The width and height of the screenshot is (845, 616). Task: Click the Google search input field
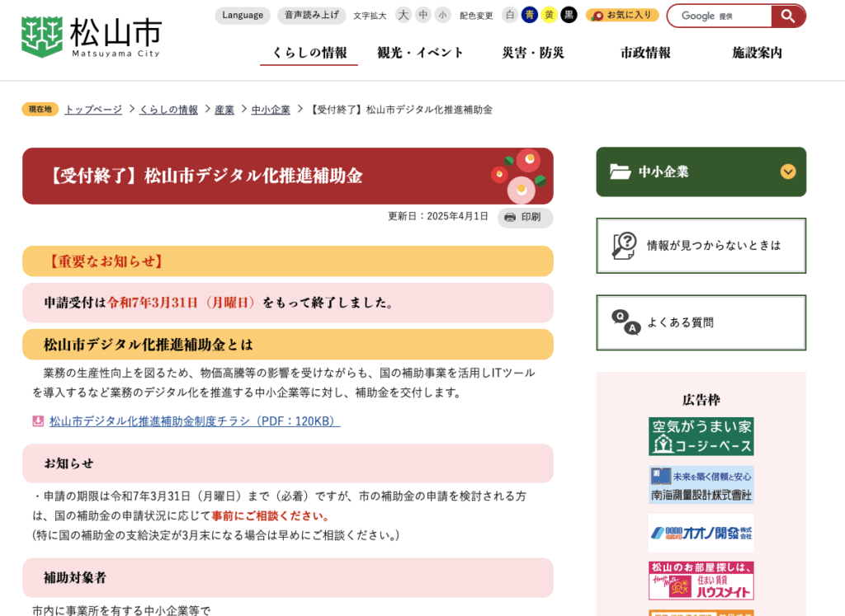tap(718, 16)
